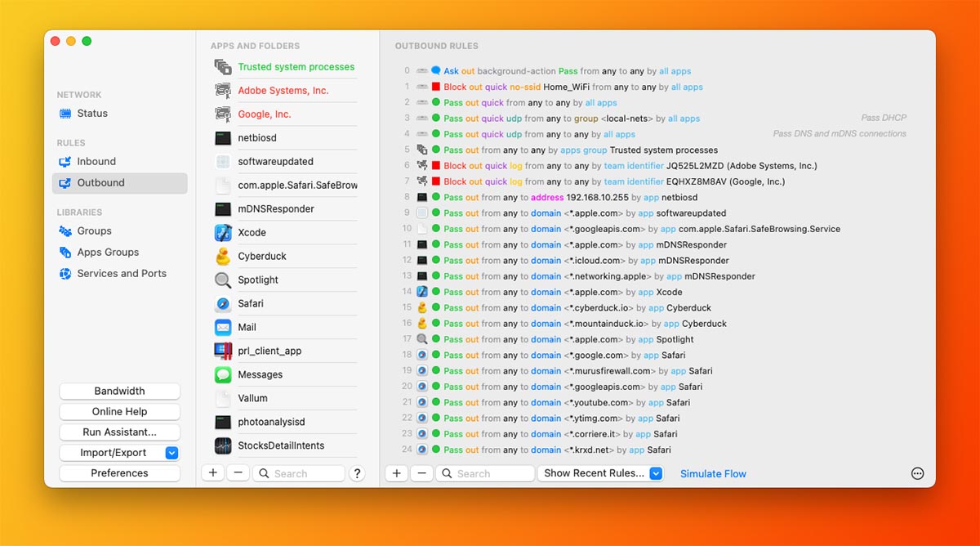Click the Search field under Apps and Folders

(x=298, y=473)
